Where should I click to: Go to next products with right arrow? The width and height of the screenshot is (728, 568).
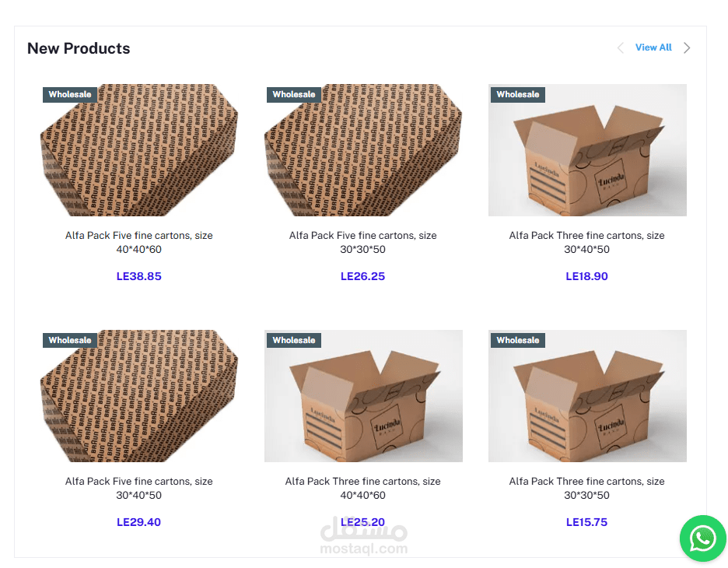[x=687, y=47]
